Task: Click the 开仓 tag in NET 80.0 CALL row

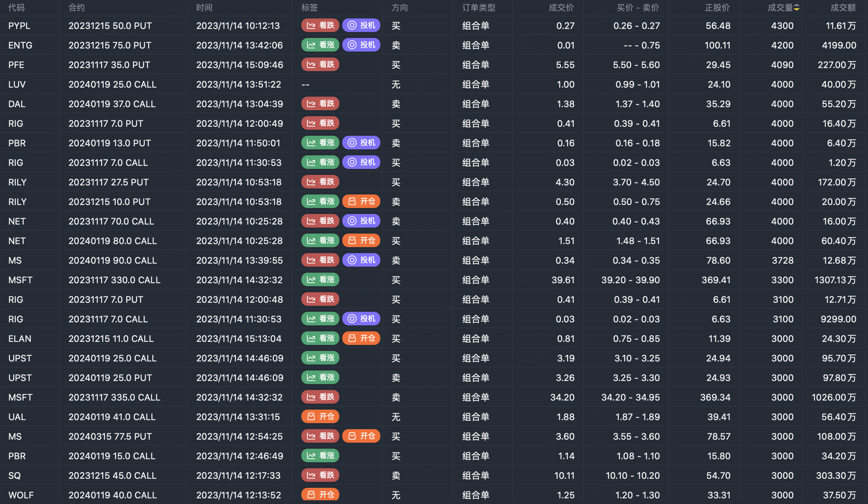Action: point(361,240)
